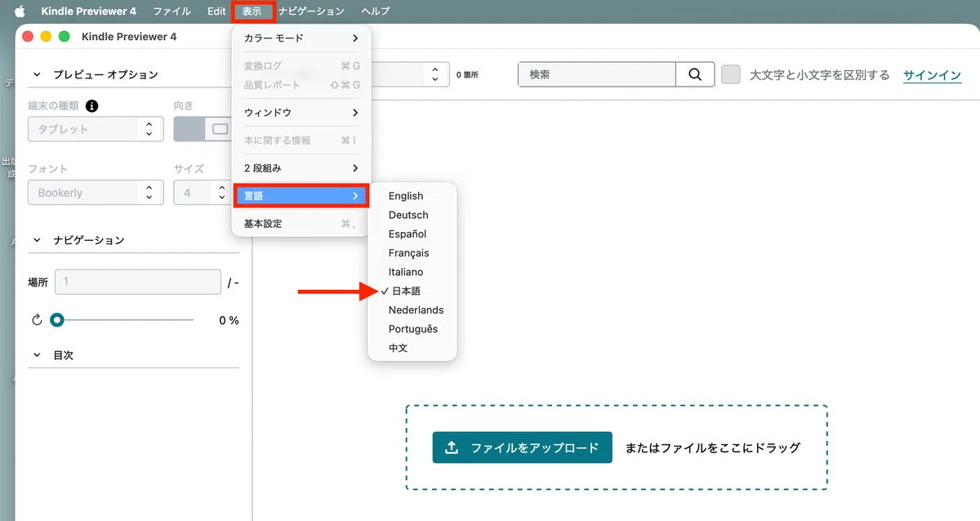This screenshot has width=980, height=521.
Task: Click the Kindle Previewer 4 app menu
Action: pyautogui.click(x=89, y=11)
